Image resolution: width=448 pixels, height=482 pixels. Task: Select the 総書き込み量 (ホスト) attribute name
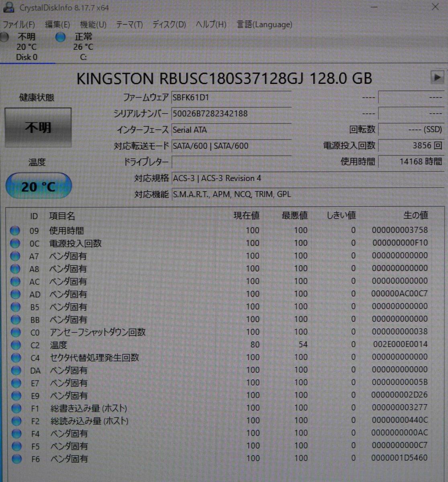coord(89,408)
